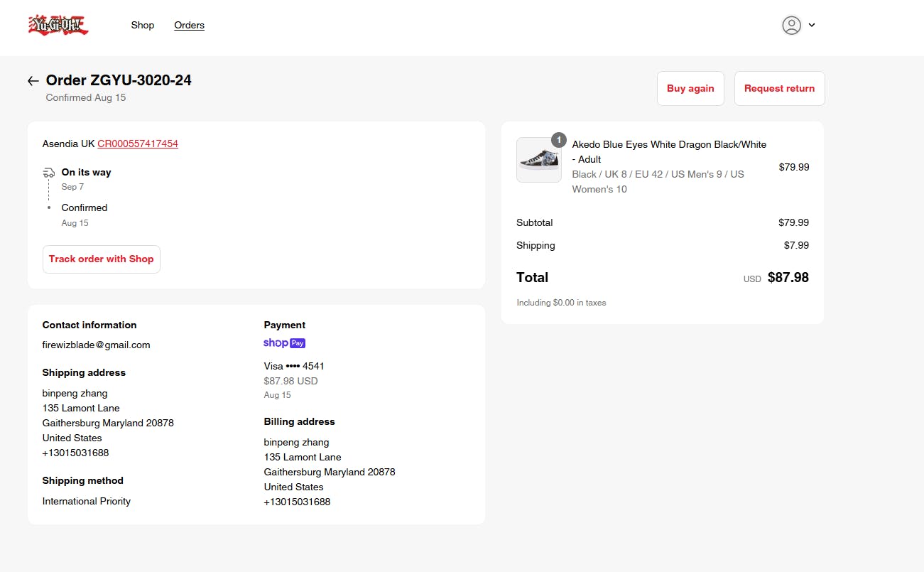The height and width of the screenshot is (572, 924).
Task: Click the delivery truck status icon
Action: click(49, 173)
